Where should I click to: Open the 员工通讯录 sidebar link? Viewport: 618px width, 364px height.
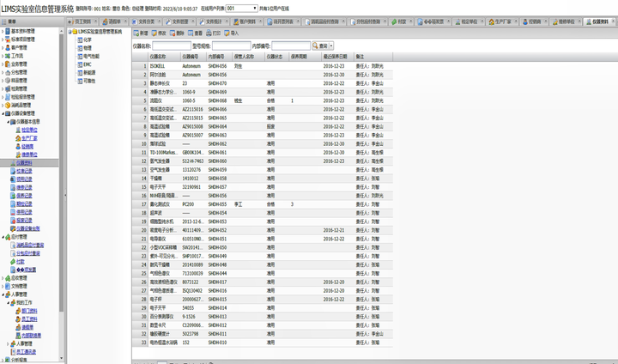click(x=27, y=352)
